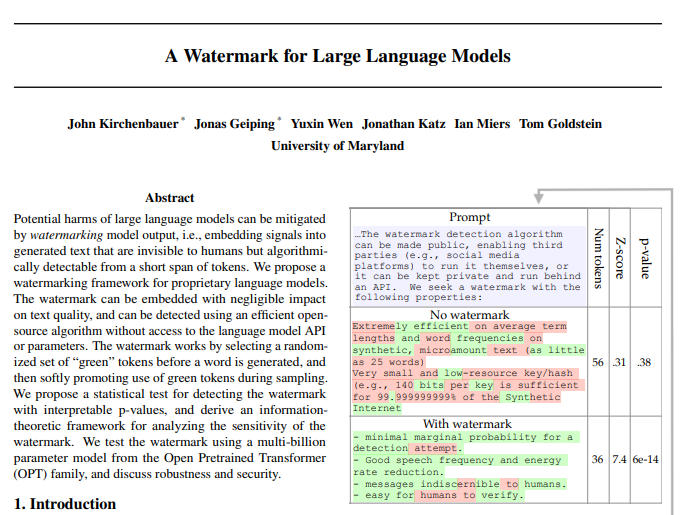The width and height of the screenshot is (680, 515).
Task: Click the Z-score value .31
Action: pyautogui.click(x=619, y=362)
